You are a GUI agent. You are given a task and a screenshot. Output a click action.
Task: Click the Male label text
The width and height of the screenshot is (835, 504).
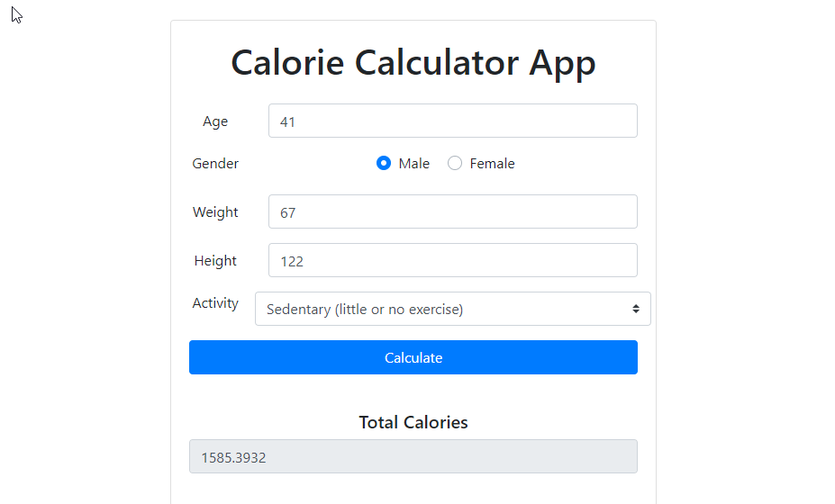(413, 164)
